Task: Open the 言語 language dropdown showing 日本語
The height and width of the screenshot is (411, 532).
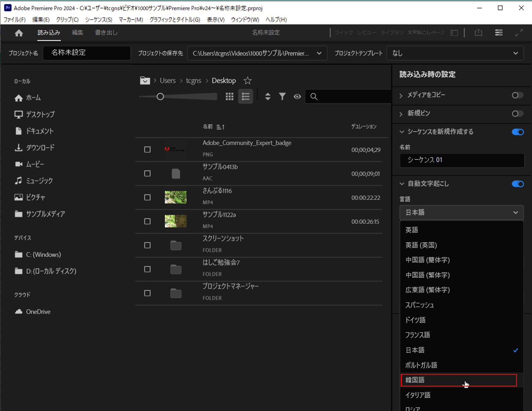Action: pos(461,212)
